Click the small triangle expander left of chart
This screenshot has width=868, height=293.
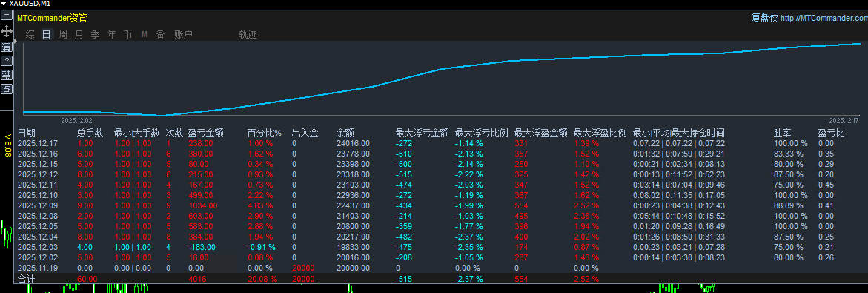pyautogui.click(x=16, y=41)
